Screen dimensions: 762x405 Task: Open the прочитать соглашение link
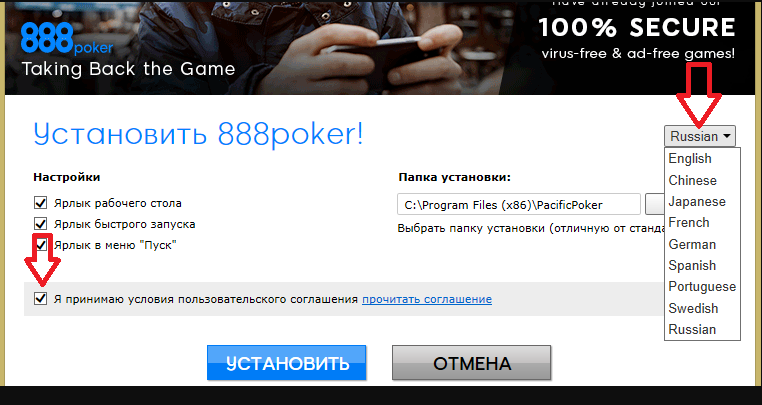click(427, 299)
